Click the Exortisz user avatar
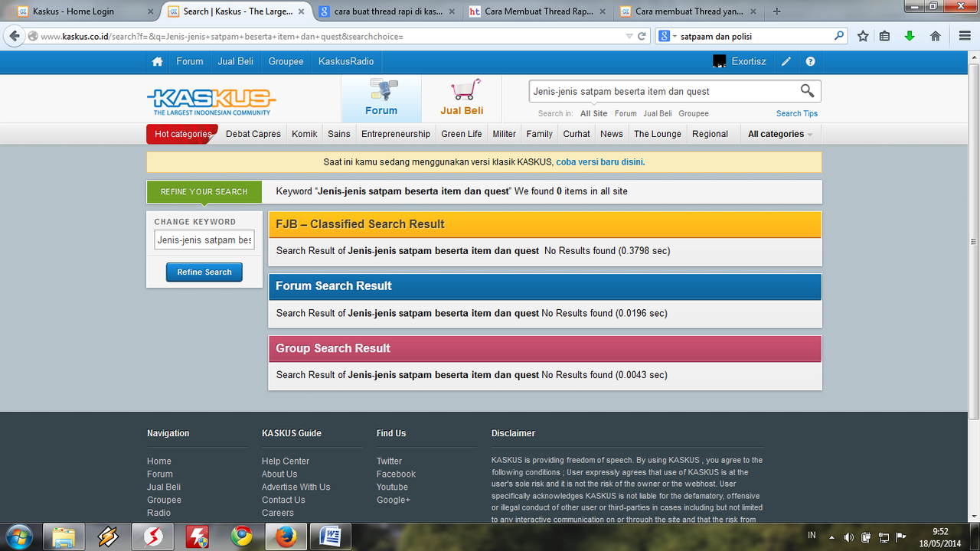Image resolution: width=980 pixels, height=551 pixels. [x=719, y=61]
